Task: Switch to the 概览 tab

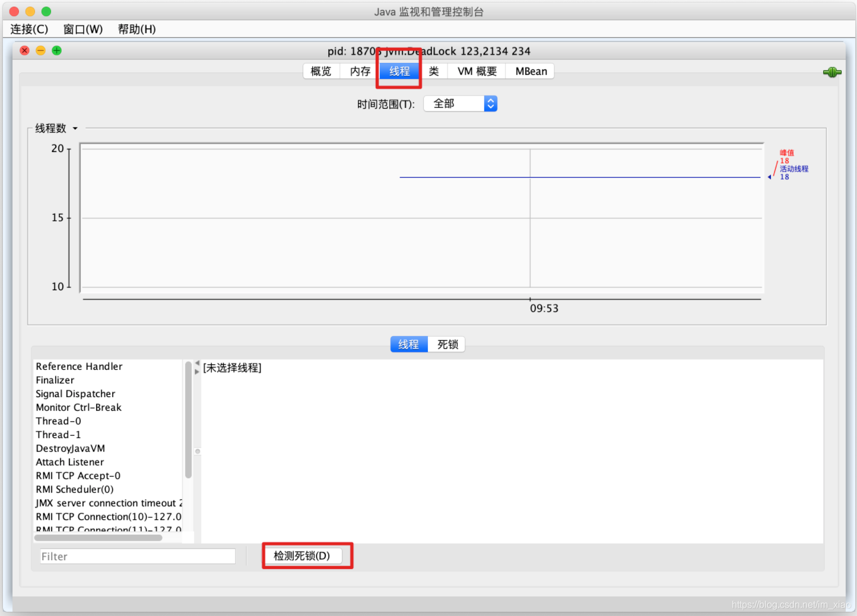Action: (321, 71)
